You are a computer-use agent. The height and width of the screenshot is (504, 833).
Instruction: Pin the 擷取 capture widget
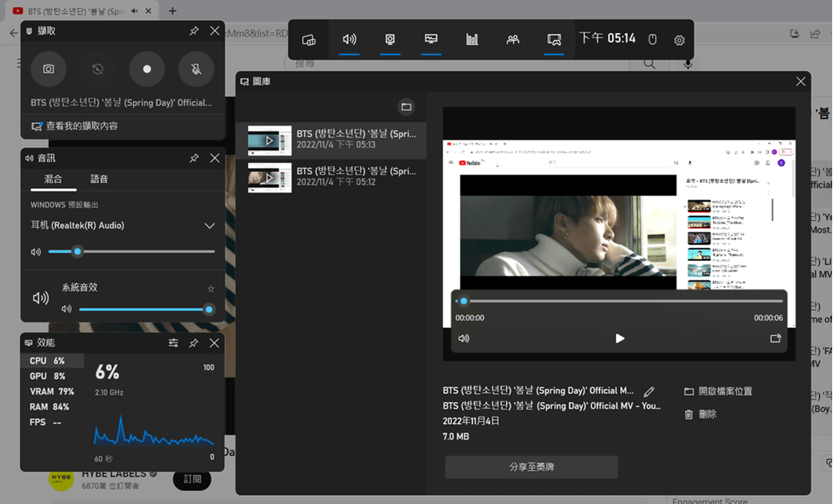194,31
